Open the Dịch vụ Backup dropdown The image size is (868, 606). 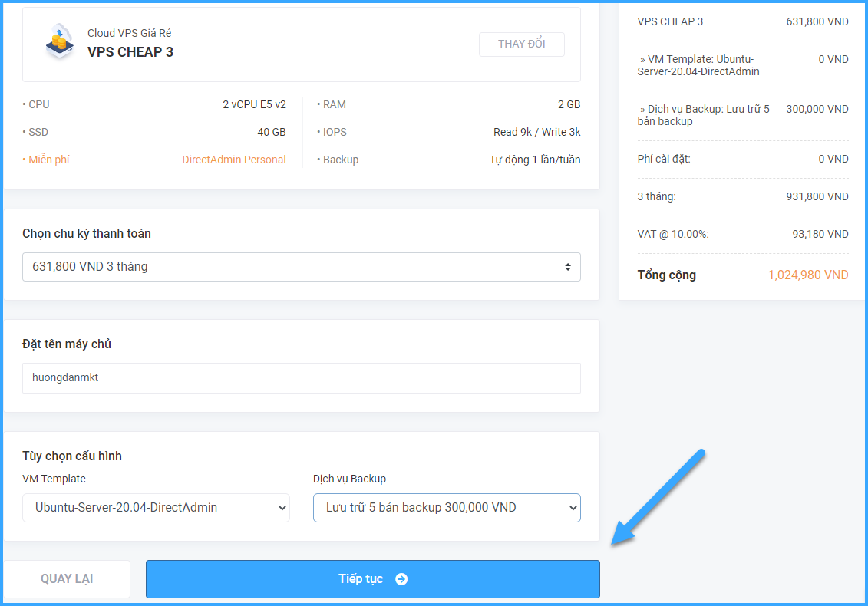447,508
